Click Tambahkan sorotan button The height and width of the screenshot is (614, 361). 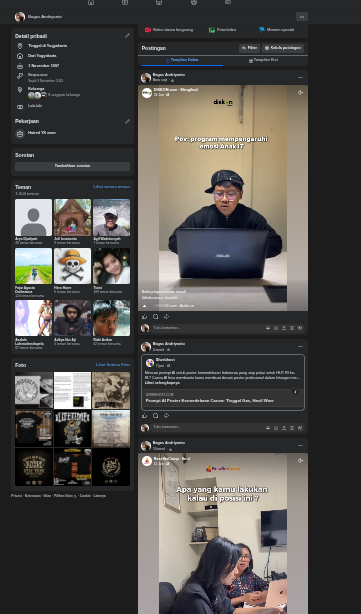point(72,166)
